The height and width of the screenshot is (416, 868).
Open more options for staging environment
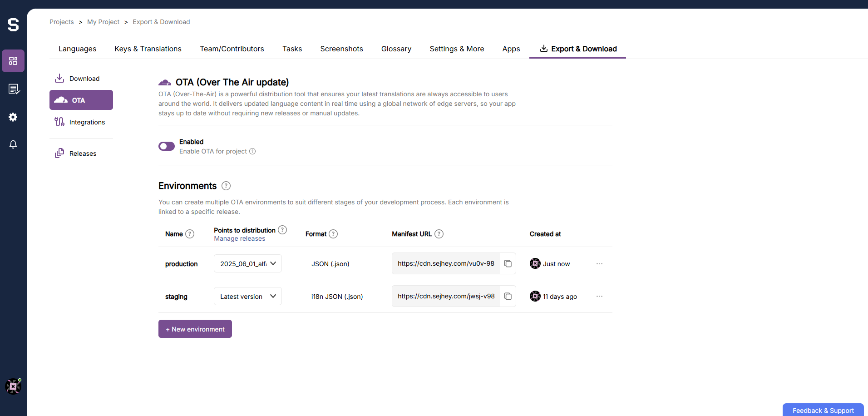pos(599,297)
